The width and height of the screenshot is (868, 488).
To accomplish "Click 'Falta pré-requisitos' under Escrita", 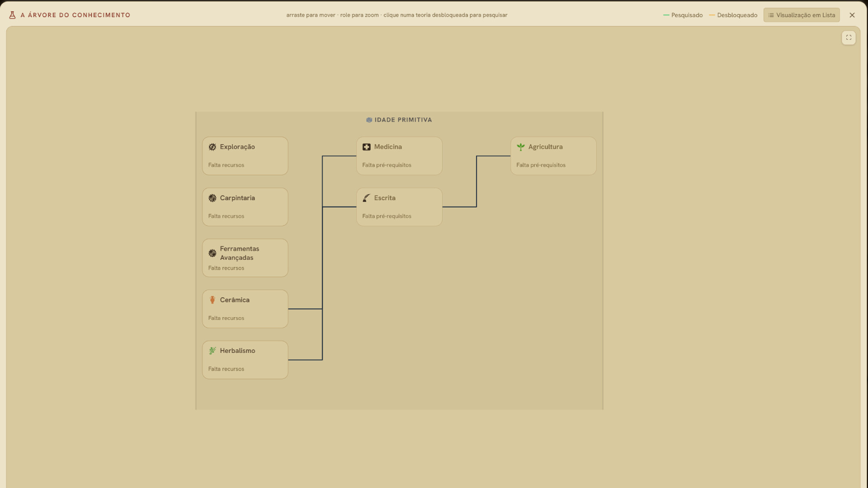I will (x=387, y=216).
